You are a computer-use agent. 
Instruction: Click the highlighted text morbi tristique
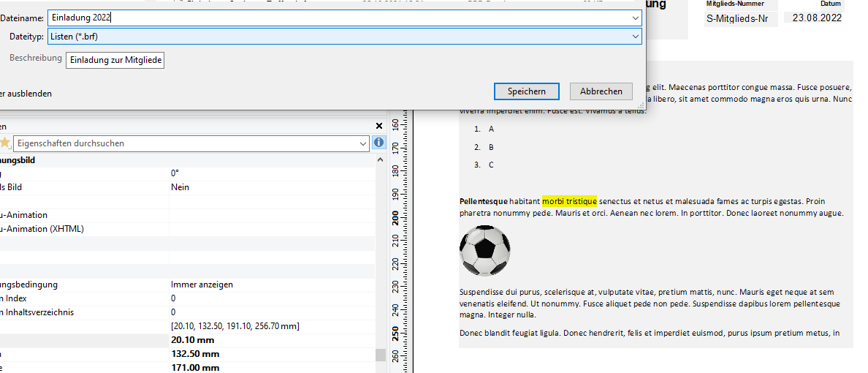pos(569,201)
